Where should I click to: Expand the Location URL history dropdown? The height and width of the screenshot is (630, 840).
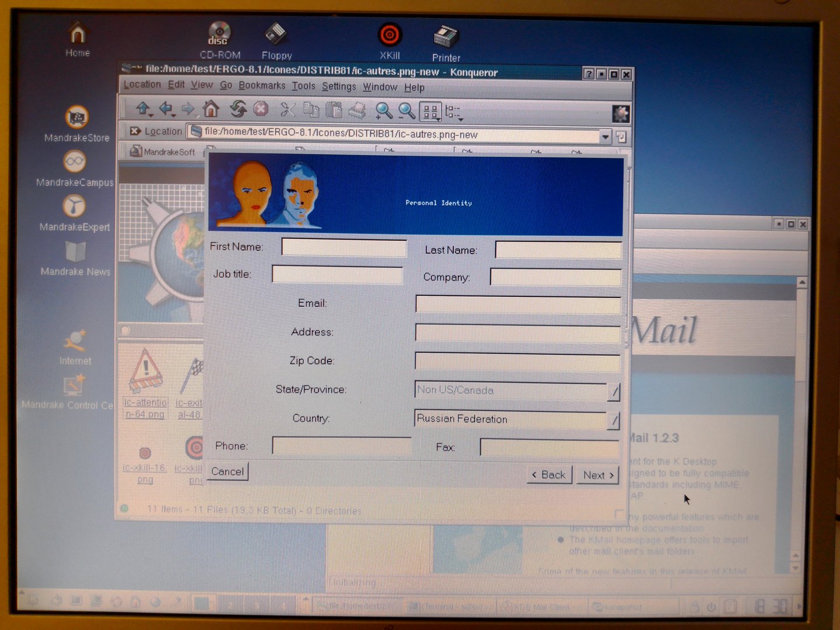point(605,136)
